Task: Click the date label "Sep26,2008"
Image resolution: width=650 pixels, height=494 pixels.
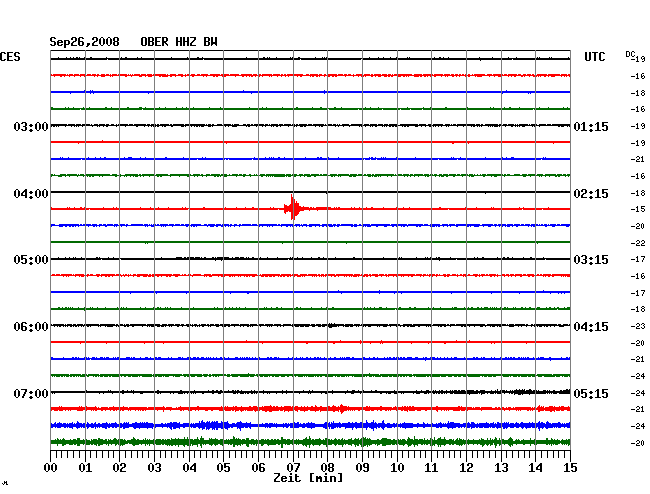Action: pyautogui.click(x=84, y=42)
